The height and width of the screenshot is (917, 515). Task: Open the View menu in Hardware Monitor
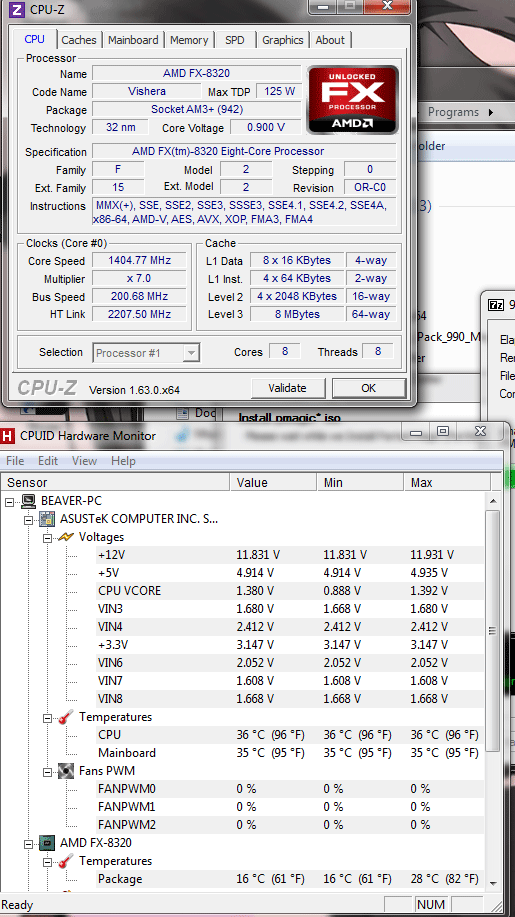pyautogui.click(x=84, y=461)
